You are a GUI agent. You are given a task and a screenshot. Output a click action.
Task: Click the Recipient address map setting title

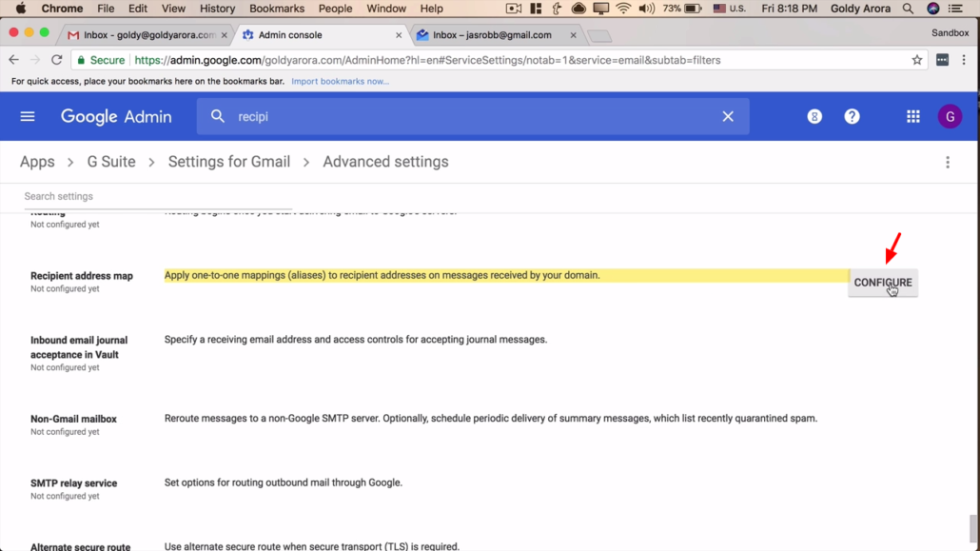82,276
